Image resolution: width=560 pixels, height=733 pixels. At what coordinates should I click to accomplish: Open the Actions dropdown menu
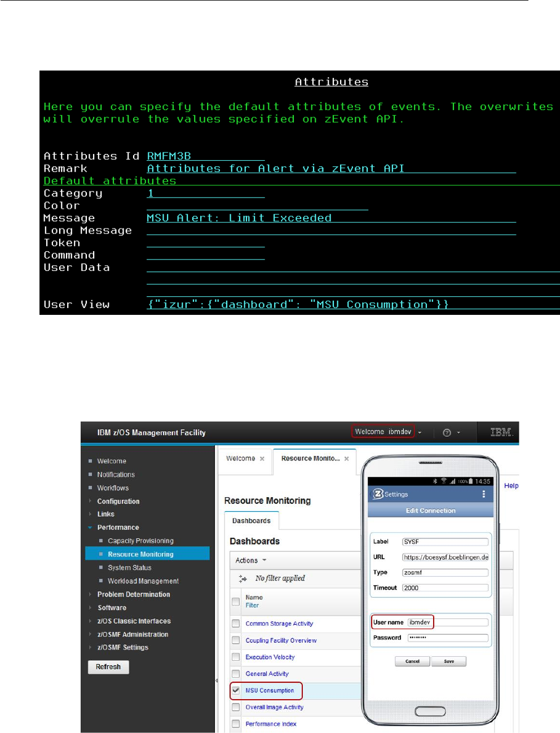coord(251,560)
